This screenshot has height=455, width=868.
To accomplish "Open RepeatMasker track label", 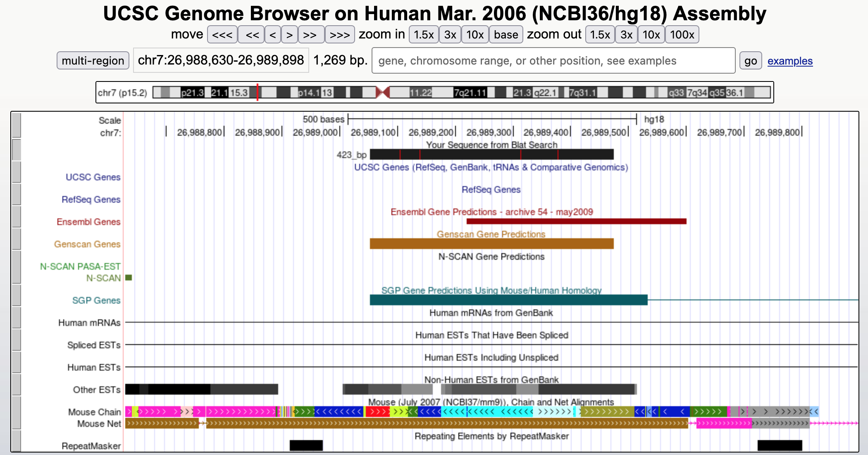I will (91, 446).
